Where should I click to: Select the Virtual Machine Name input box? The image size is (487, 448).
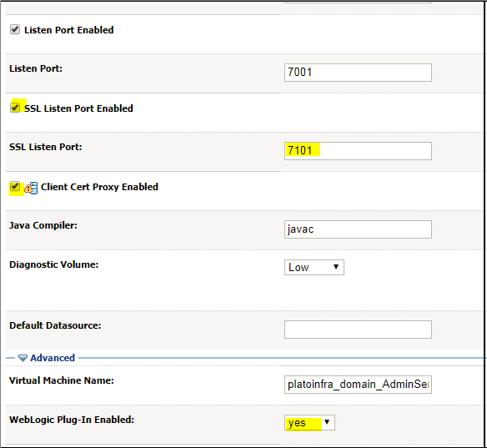(358, 385)
